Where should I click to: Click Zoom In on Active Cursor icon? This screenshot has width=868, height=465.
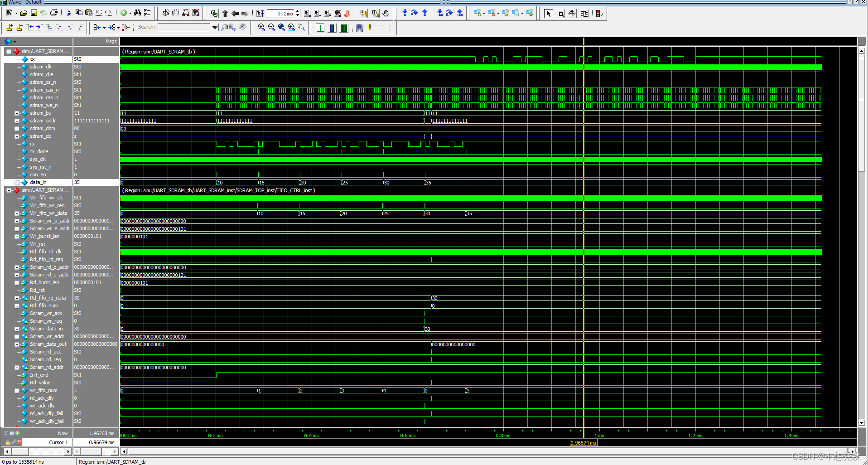tap(291, 28)
